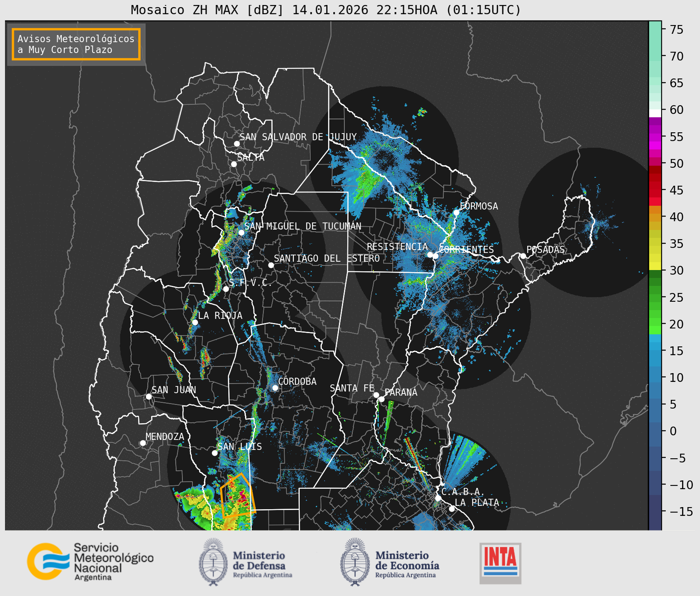700x596 pixels.
Task: Click the -15 dBZ dark navy color on the scale
Action: tap(655, 512)
